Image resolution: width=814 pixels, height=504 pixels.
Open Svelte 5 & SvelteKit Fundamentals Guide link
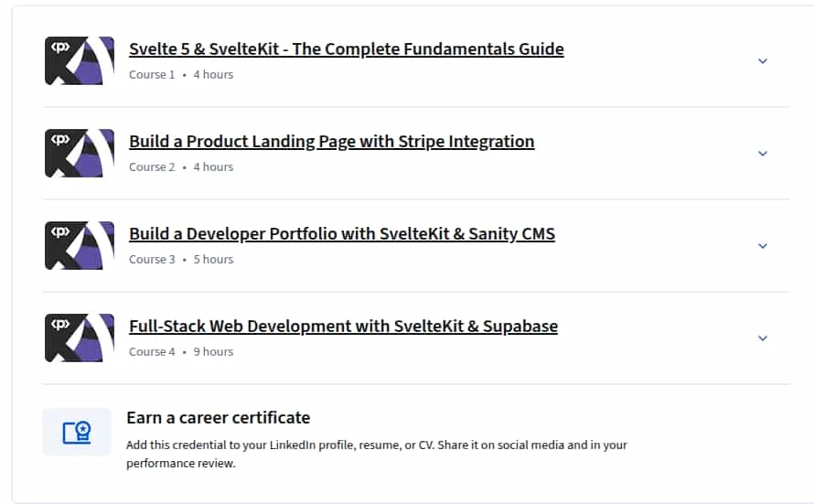(x=347, y=48)
